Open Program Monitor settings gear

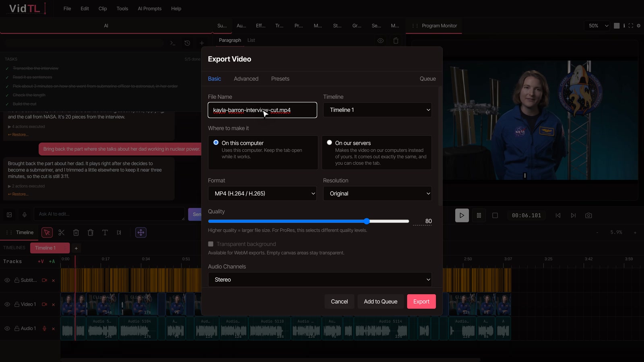638,26
